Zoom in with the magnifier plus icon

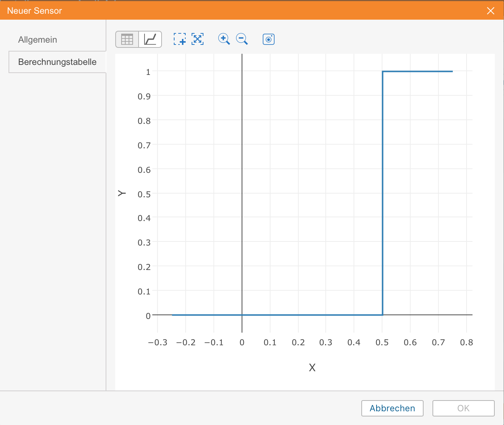click(224, 39)
